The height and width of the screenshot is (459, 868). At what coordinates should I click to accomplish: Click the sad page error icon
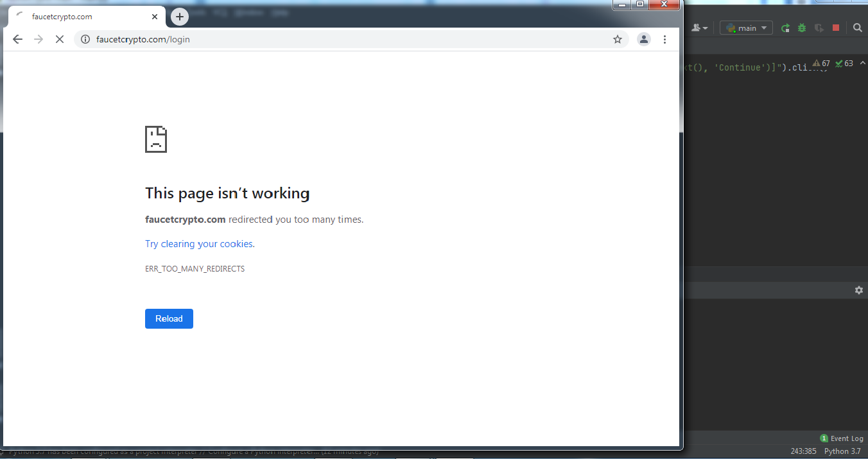coord(156,139)
